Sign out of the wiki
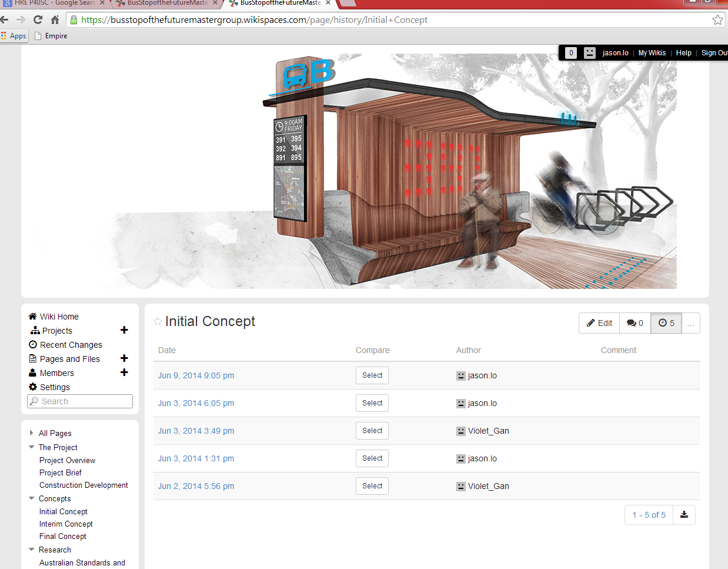This screenshot has height=569, width=728. 714,53
